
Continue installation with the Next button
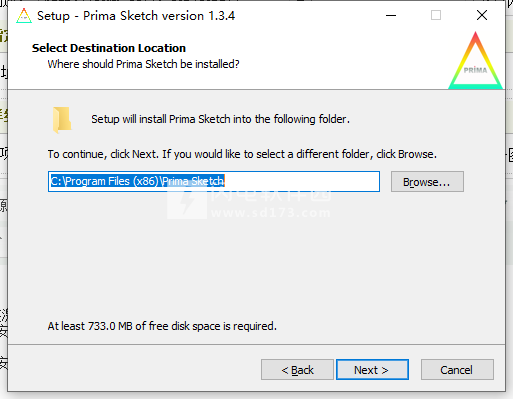click(x=372, y=370)
